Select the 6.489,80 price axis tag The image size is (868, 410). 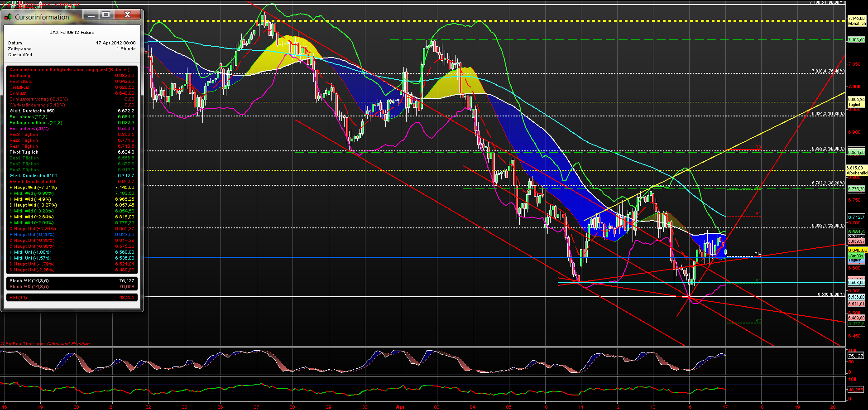coord(856,318)
